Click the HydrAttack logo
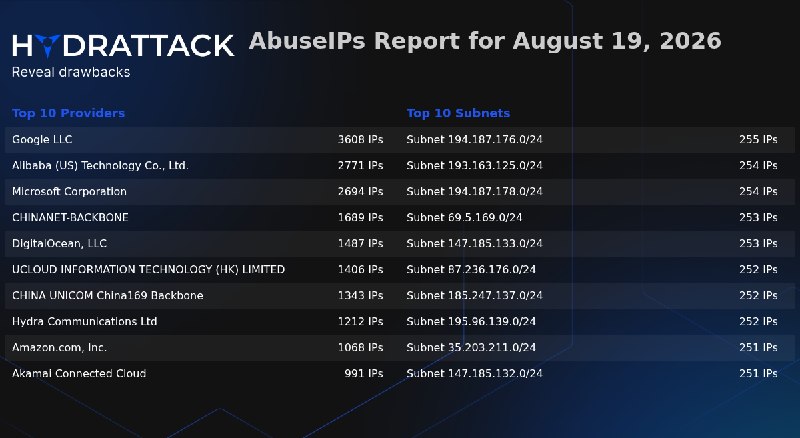Screen dimensions: 800x438 point(123,45)
